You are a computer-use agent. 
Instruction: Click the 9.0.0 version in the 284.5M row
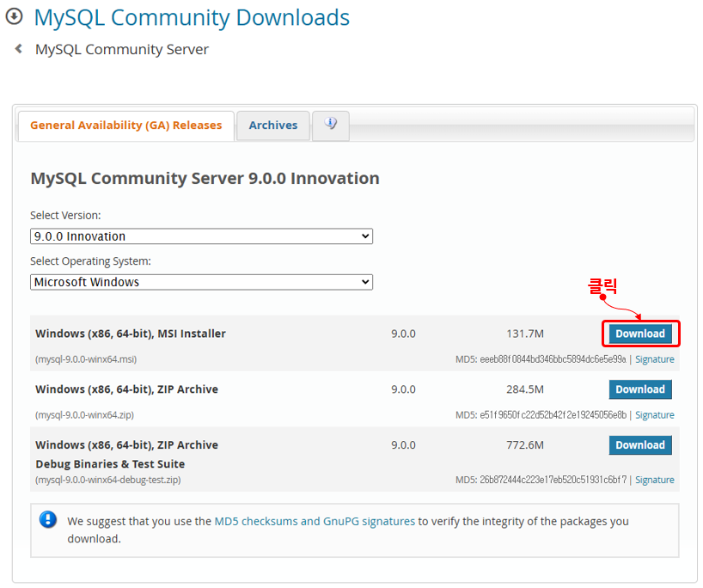point(404,389)
